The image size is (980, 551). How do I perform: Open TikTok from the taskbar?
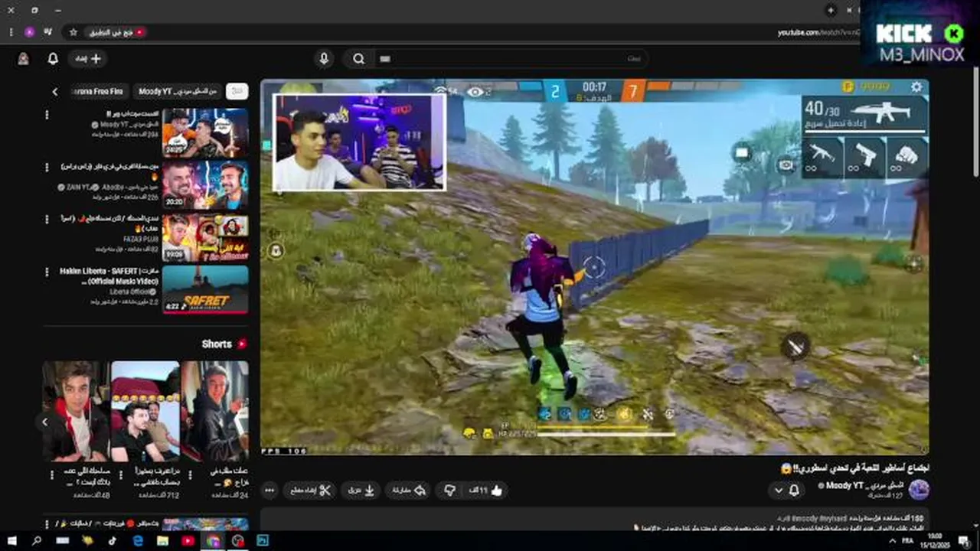113,540
